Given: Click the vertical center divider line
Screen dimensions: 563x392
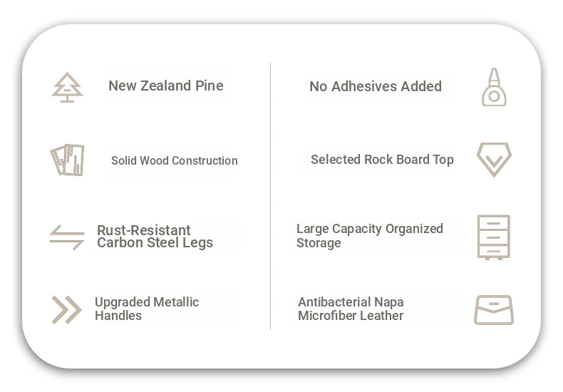Looking at the screenshot, I should tap(270, 196).
